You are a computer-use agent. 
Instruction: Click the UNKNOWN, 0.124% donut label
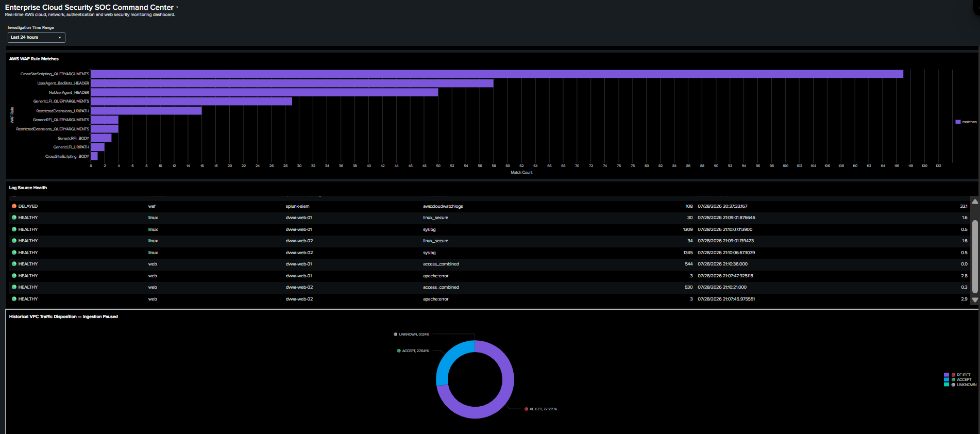pyautogui.click(x=414, y=335)
